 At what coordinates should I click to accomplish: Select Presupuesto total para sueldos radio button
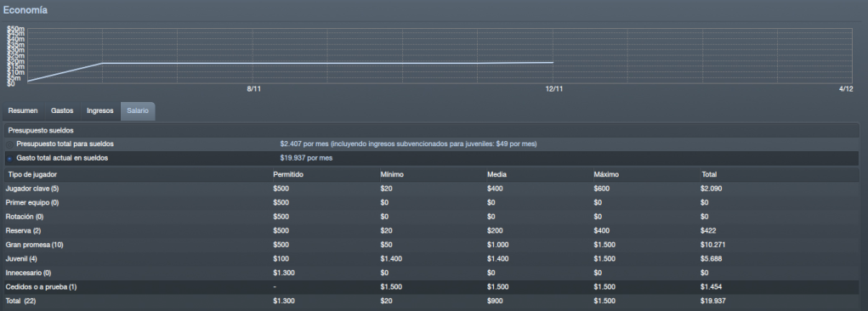10,144
